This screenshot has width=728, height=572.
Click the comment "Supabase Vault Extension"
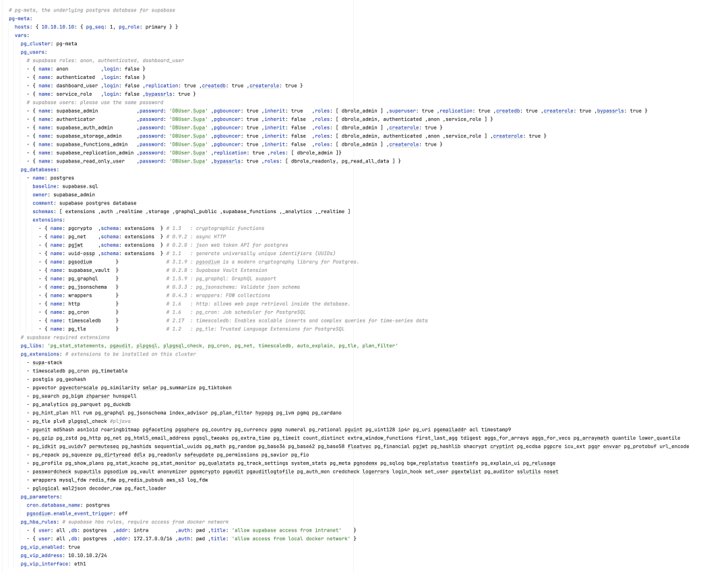[232, 270]
